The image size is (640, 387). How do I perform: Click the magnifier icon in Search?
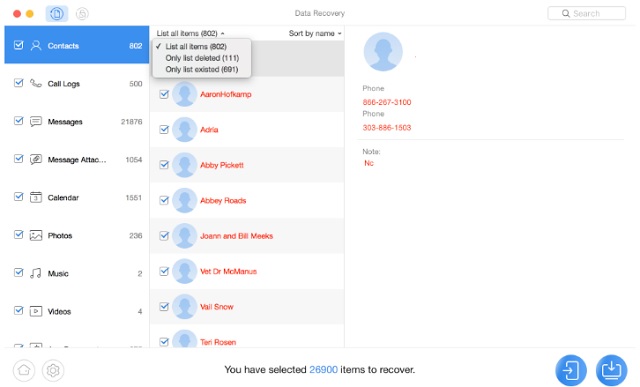566,13
